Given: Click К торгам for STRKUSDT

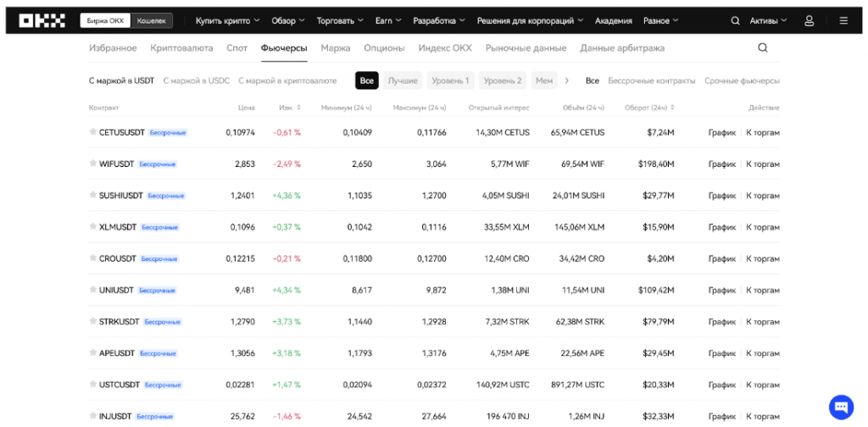Looking at the screenshot, I should (762, 322).
